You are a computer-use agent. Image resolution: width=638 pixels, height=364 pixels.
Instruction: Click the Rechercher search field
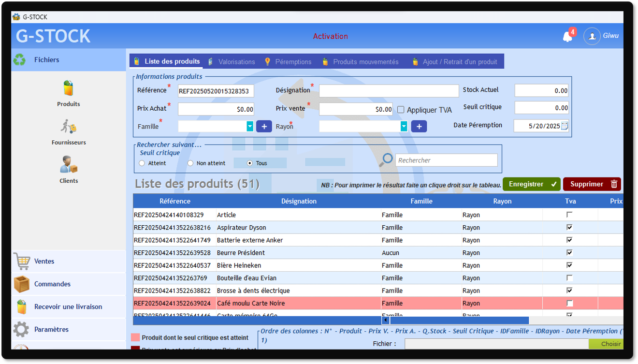click(x=447, y=160)
